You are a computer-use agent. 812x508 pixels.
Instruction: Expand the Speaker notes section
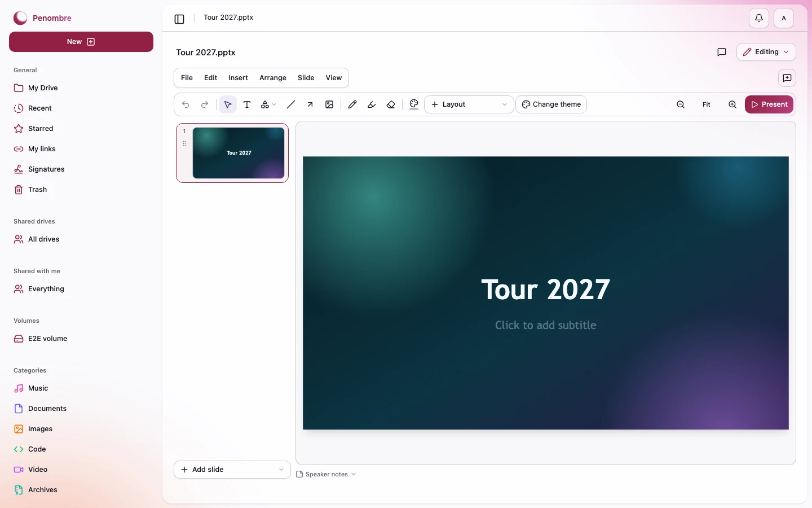click(x=326, y=474)
